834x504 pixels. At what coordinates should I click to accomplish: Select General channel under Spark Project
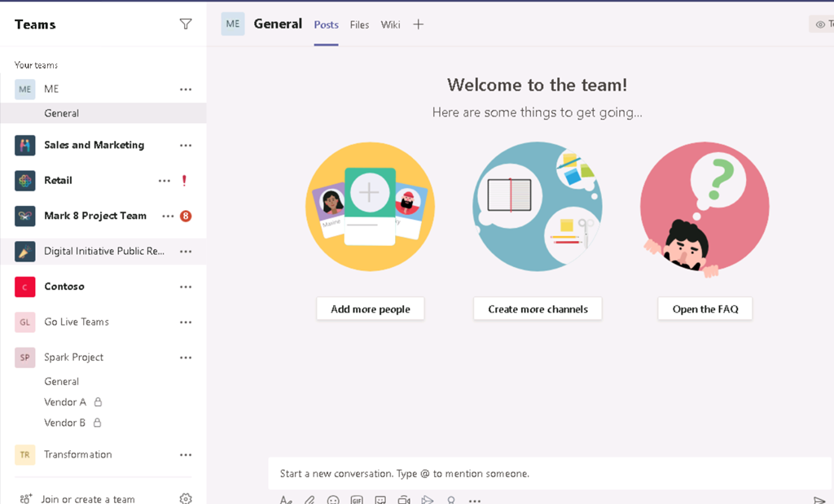[x=62, y=381]
